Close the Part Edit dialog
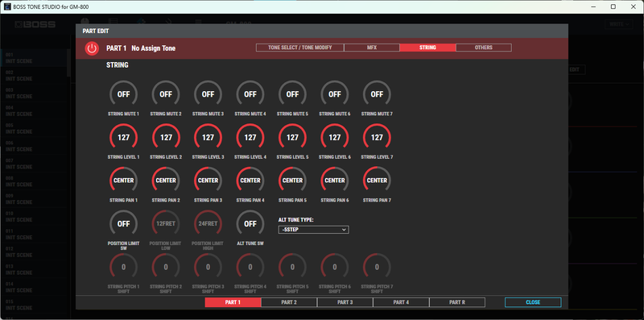This screenshot has width=644, height=320. (533, 302)
